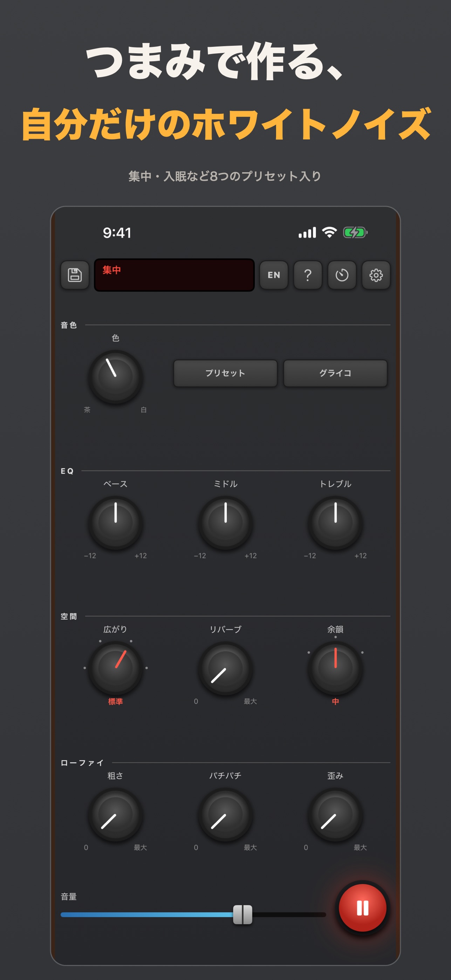Click the グライコ graphic EQ button
The image size is (451, 980).
coord(335,373)
